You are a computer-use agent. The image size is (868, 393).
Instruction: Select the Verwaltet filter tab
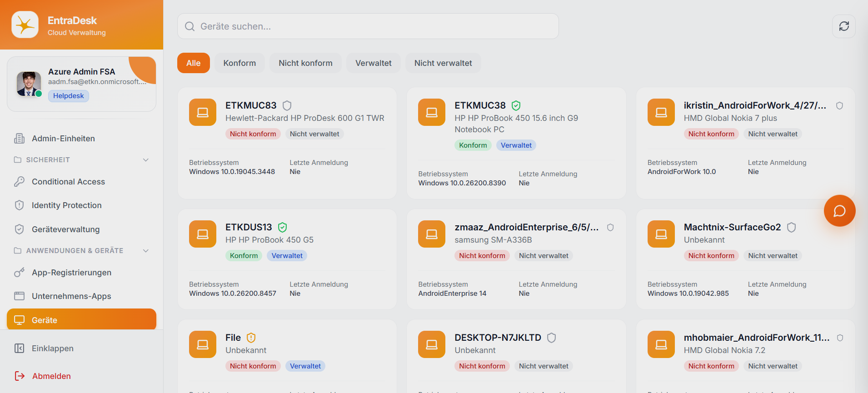(x=374, y=63)
